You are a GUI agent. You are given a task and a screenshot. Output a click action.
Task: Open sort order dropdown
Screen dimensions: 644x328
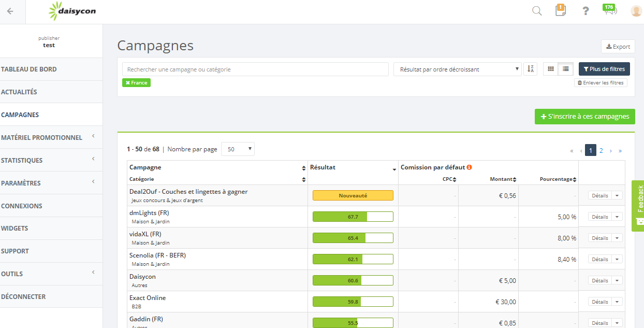coord(458,69)
